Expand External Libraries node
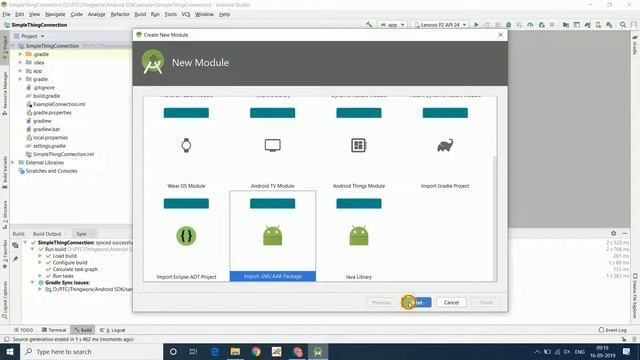Viewport: 640px width, 360px height. 13,162
